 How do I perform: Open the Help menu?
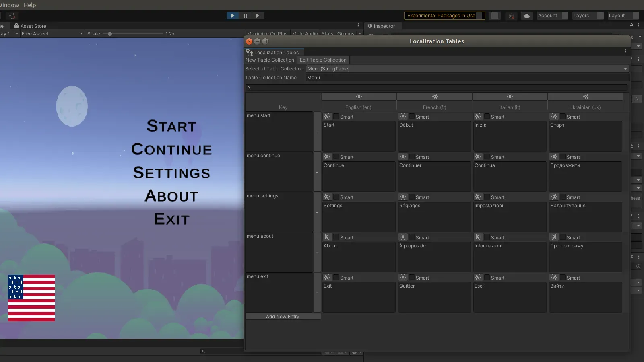[30, 5]
